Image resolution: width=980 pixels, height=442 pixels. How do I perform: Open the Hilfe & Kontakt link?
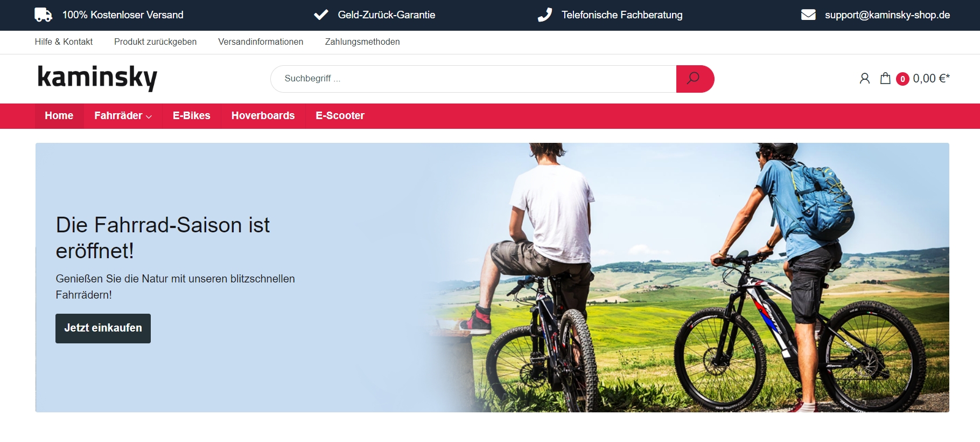click(64, 42)
